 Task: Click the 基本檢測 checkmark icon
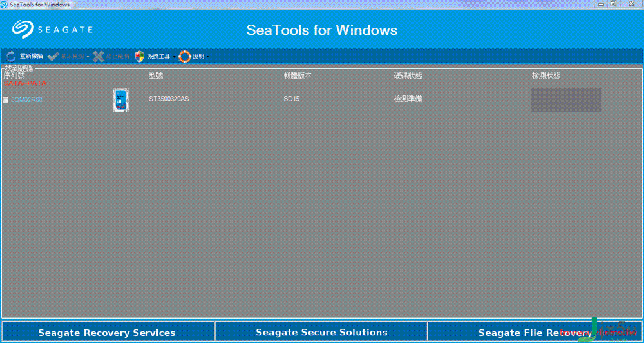(x=53, y=56)
